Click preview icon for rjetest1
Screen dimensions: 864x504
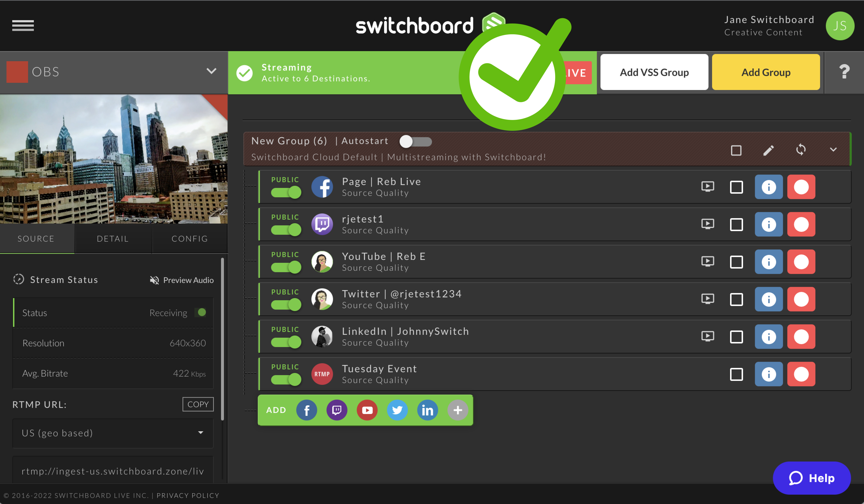(x=708, y=224)
